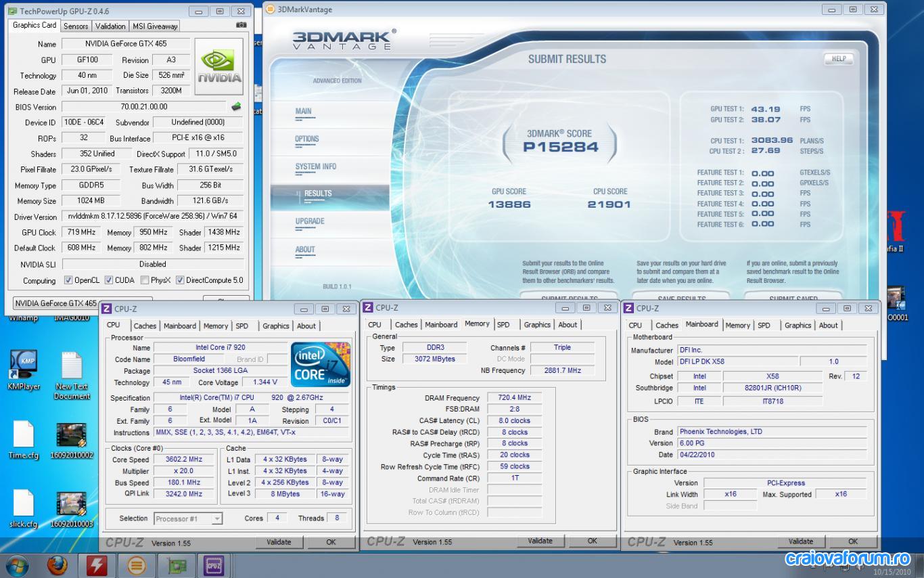Select the Graphics Card tab in GPU-Z
Screen dimensions: 924x578
(x=34, y=25)
